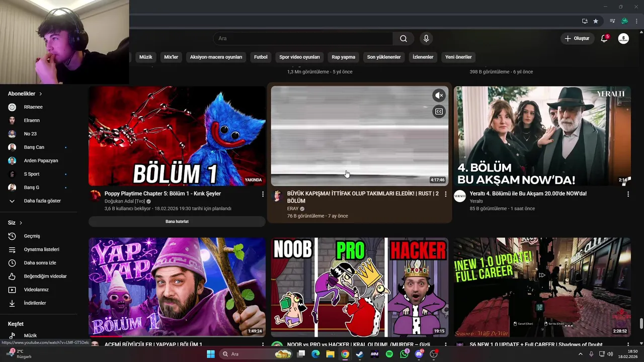Select the Rap yapma filter chip
The width and height of the screenshot is (644, 362).
(x=343, y=57)
